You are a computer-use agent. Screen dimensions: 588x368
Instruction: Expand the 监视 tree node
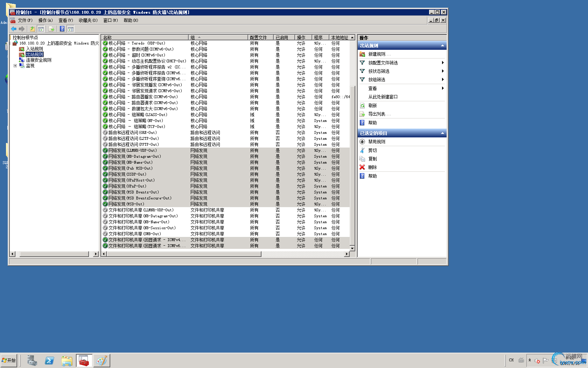[x=15, y=66]
